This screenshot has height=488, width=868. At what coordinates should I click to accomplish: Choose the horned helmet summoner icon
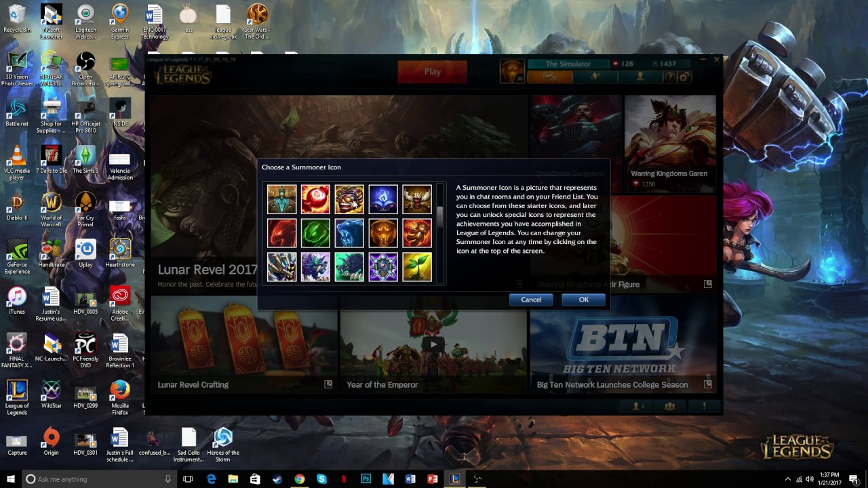[x=417, y=199]
